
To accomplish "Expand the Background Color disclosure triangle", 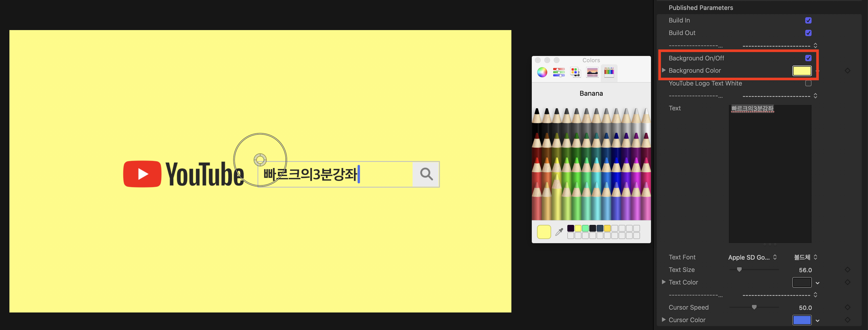I will [664, 70].
